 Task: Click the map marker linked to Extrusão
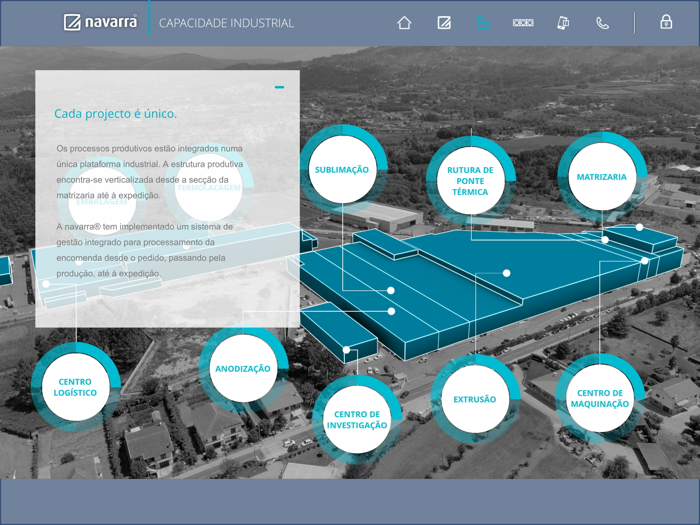[506, 273]
